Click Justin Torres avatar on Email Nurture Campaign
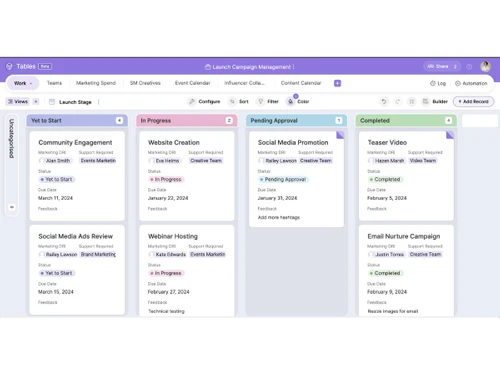The width and height of the screenshot is (500, 375). (371, 254)
